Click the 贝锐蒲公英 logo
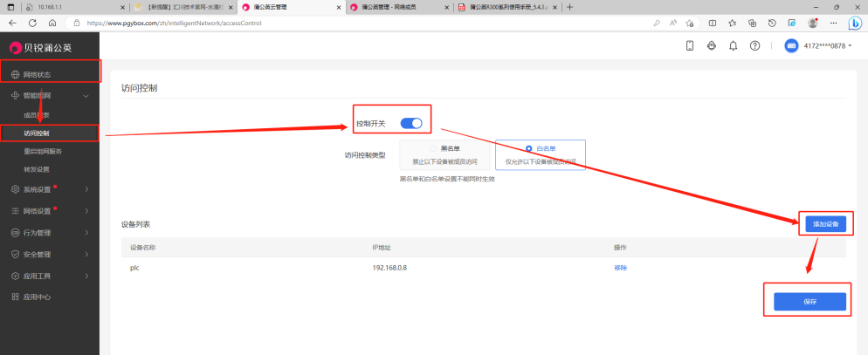 [x=41, y=48]
